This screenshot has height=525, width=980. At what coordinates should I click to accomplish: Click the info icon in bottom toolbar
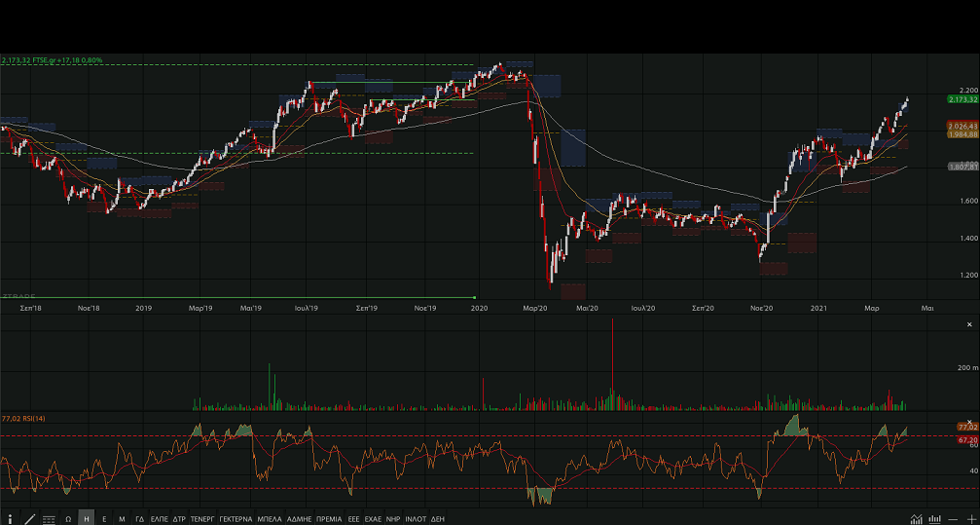pos(11,519)
